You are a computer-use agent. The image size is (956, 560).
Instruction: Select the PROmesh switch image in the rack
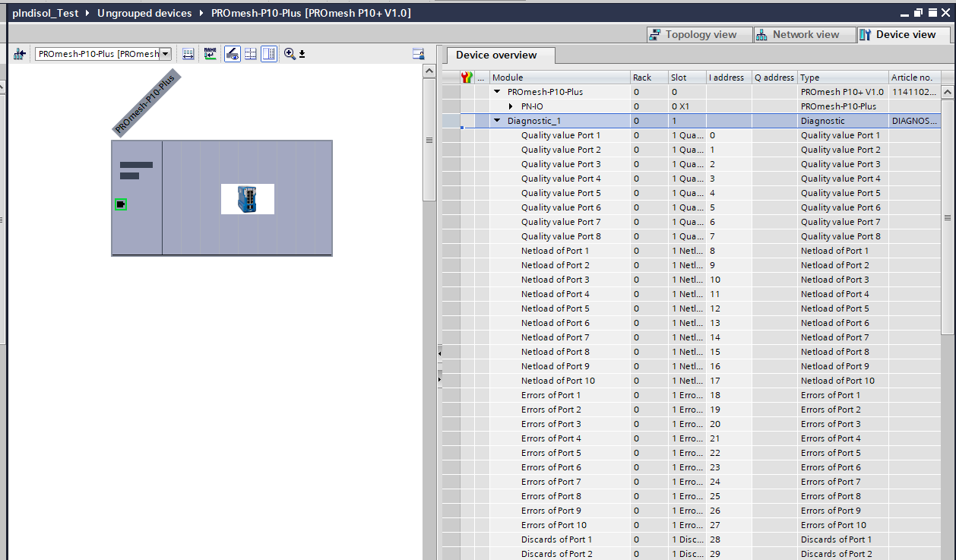click(x=248, y=199)
